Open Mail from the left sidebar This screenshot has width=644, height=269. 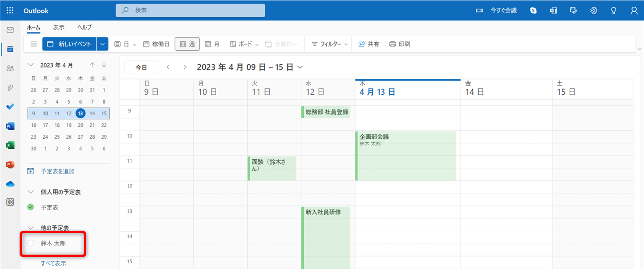coord(10,30)
